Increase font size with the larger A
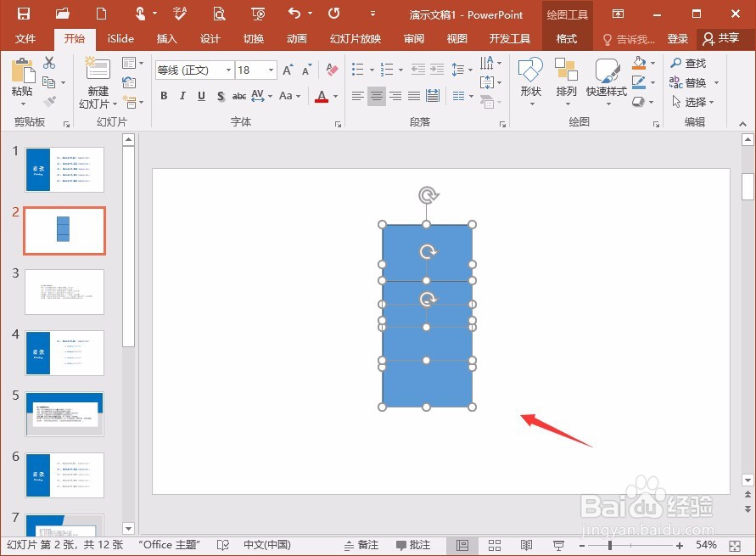The height and width of the screenshot is (556, 756). [288, 70]
